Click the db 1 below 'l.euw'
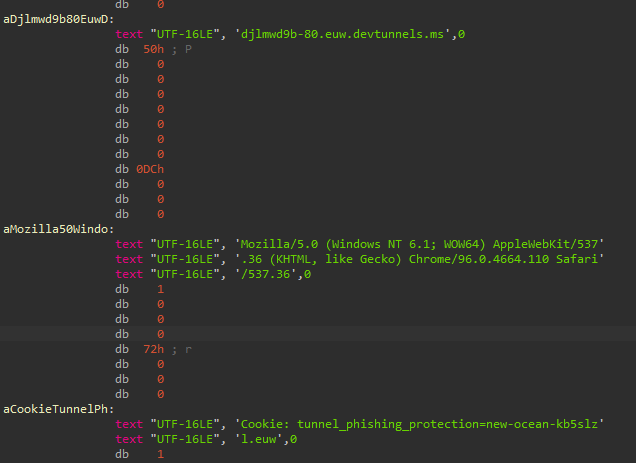 pos(140,454)
